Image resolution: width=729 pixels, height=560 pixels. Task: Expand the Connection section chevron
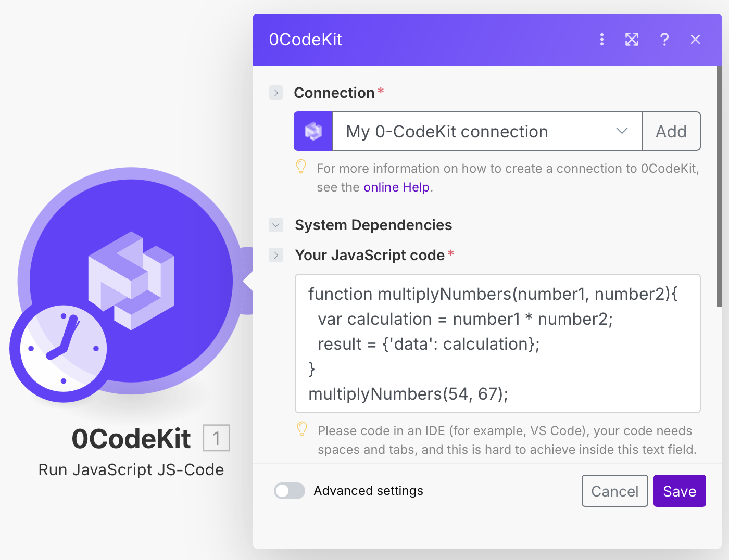point(276,93)
